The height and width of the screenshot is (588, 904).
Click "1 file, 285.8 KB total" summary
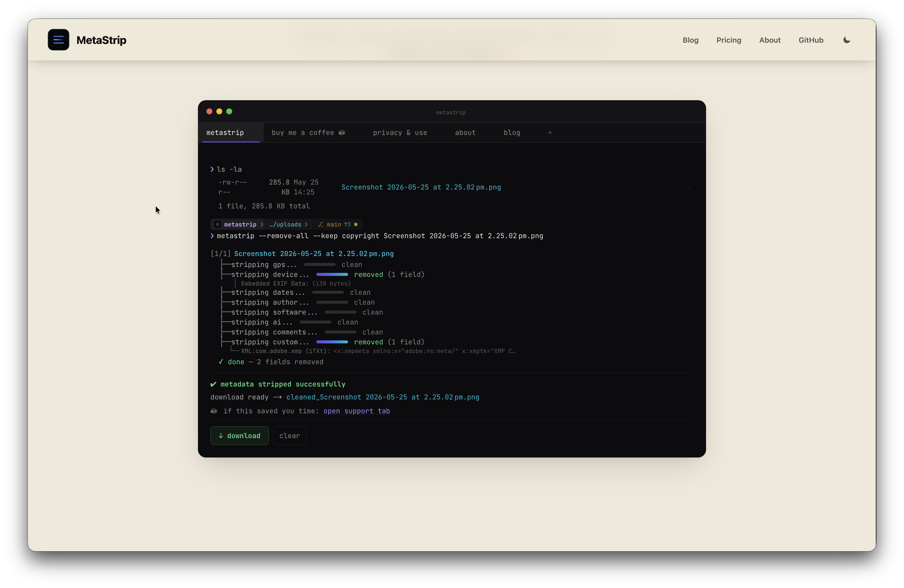(x=264, y=206)
